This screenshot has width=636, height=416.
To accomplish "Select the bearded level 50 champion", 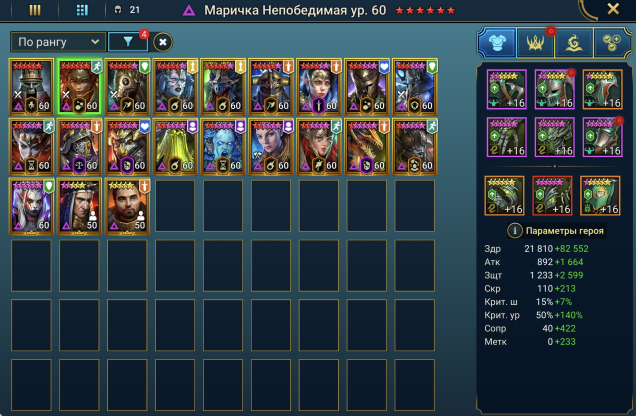I will coord(127,207).
